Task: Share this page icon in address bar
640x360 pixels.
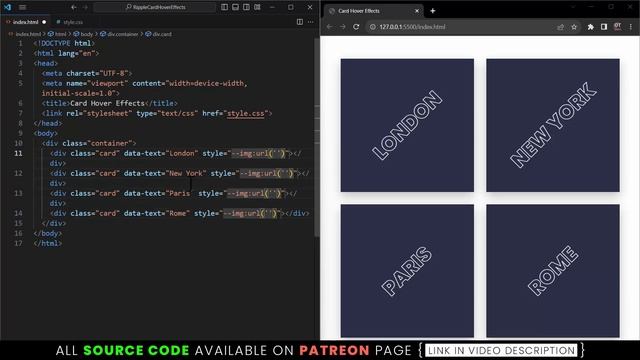Action: (x=560, y=27)
